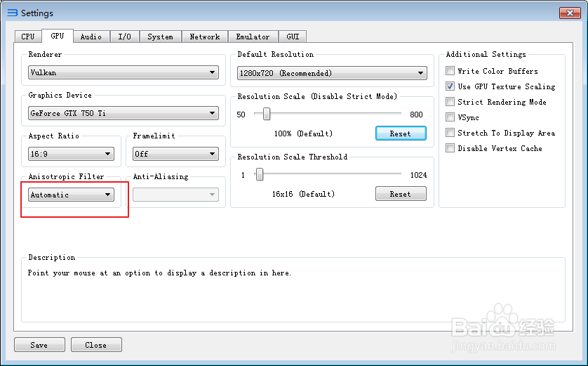588x366 pixels.
Task: Open the GUI tab
Action: (x=293, y=37)
